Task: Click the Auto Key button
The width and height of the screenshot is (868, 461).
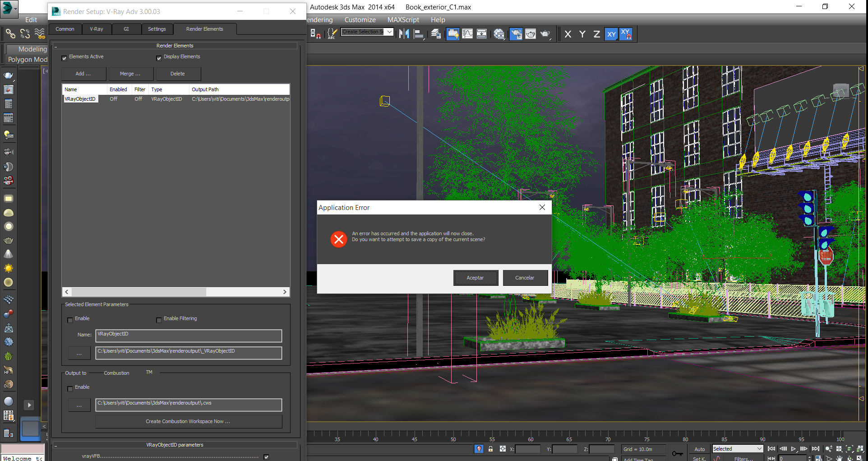Action: point(700,449)
